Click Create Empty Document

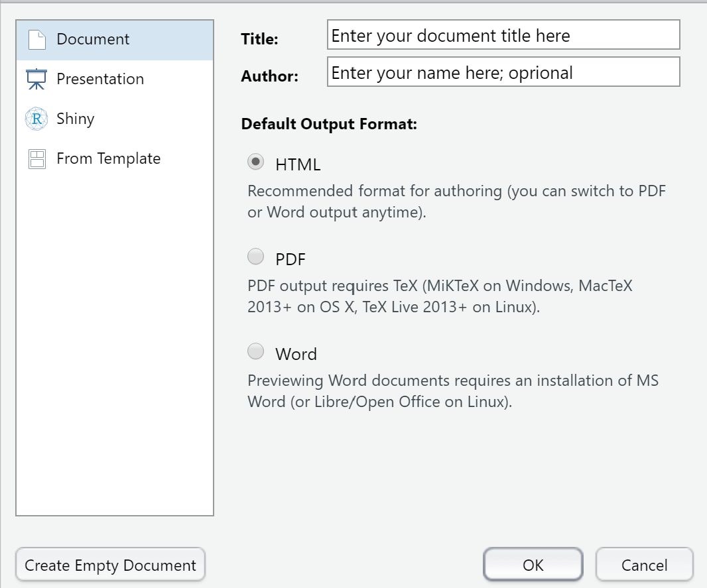point(109,564)
